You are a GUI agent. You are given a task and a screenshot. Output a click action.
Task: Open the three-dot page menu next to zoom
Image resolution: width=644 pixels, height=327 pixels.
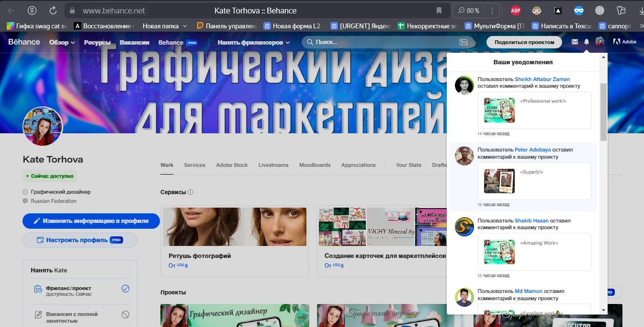[492, 11]
